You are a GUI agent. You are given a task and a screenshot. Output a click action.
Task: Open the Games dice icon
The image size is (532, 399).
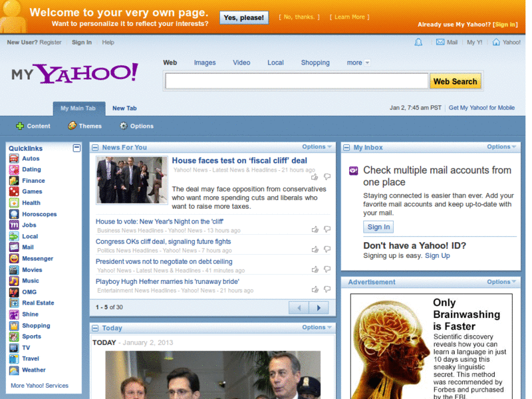click(14, 192)
